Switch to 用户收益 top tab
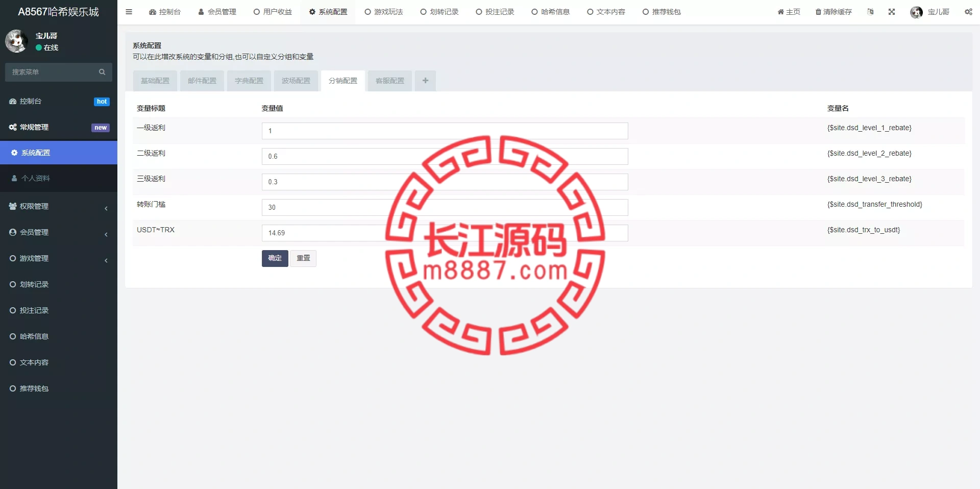The image size is (980, 489). [x=273, y=12]
